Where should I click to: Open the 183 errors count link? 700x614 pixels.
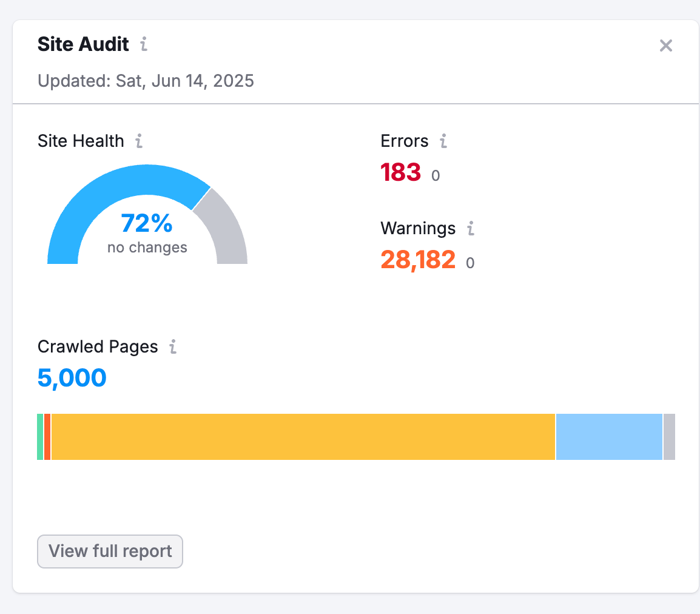[x=400, y=172]
